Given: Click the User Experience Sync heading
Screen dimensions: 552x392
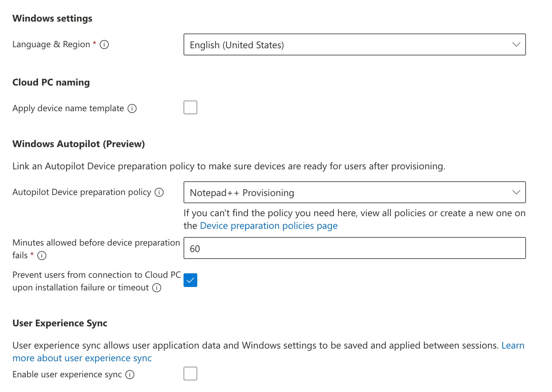Looking at the screenshot, I should tap(60, 323).
